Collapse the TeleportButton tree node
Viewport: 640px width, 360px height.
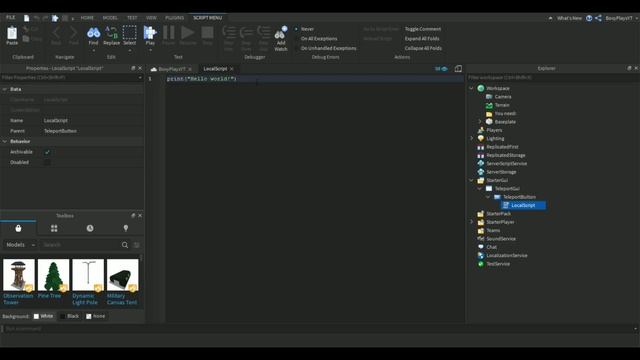click(x=488, y=197)
